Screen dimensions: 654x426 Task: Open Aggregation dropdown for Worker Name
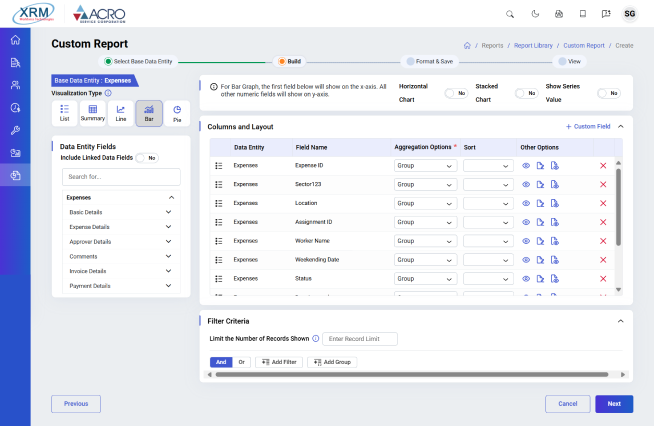(x=425, y=241)
